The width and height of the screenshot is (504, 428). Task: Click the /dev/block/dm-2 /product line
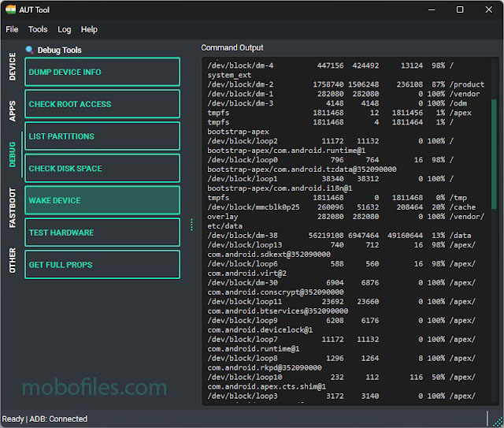[346, 84]
